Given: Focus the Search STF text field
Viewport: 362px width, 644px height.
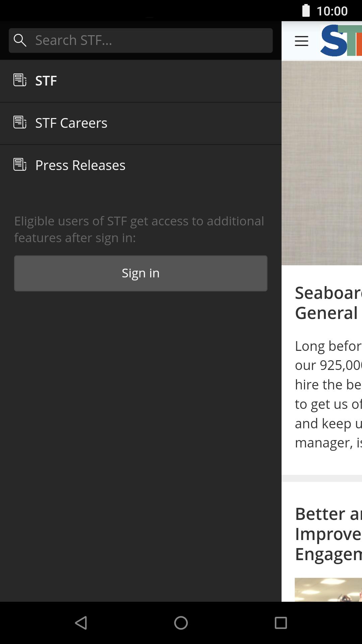Looking at the screenshot, I should [x=151, y=40].
